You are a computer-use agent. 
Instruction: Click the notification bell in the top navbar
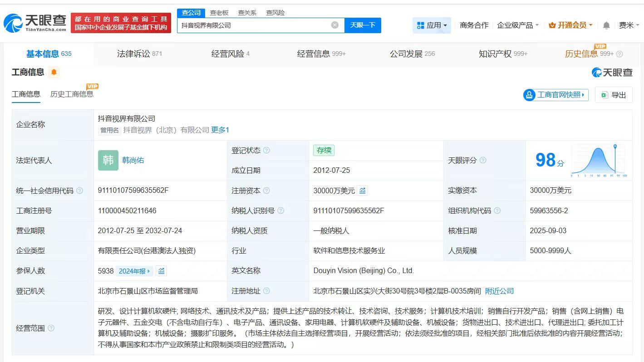(606, 25)
